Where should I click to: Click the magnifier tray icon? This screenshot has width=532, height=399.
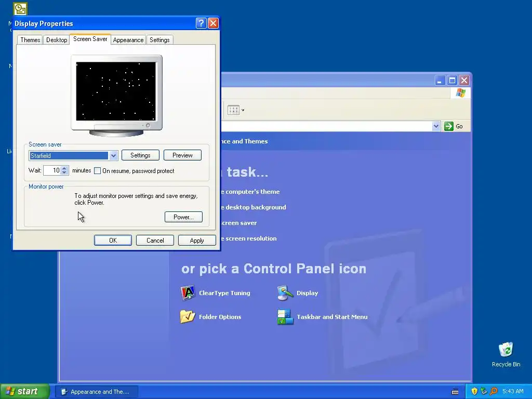click(494, 391)
